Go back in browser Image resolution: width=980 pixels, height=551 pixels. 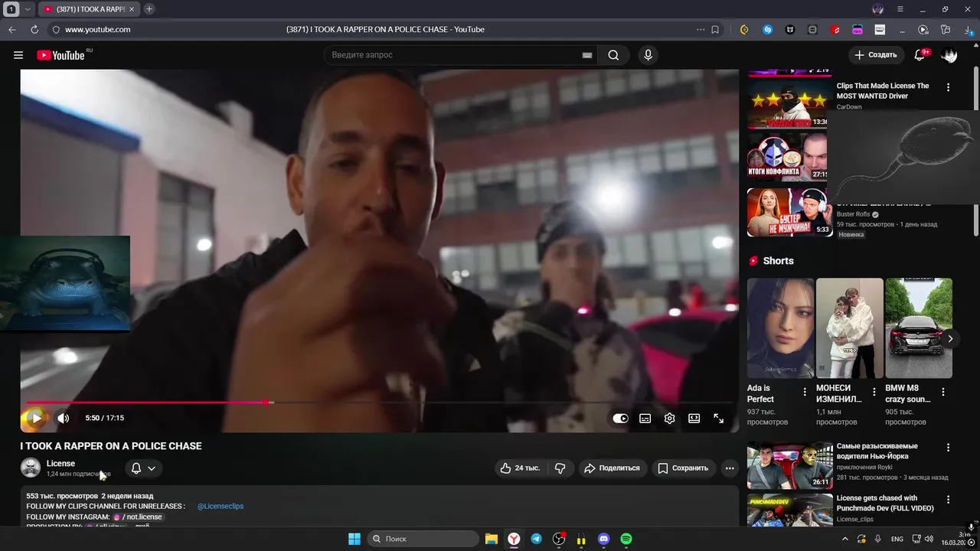coord(11,29)
